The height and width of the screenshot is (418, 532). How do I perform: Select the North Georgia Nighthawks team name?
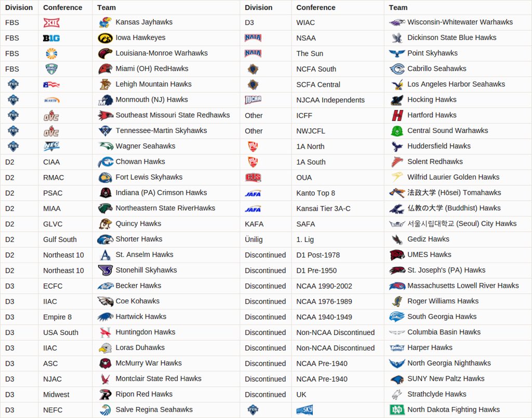pos(449,363)
